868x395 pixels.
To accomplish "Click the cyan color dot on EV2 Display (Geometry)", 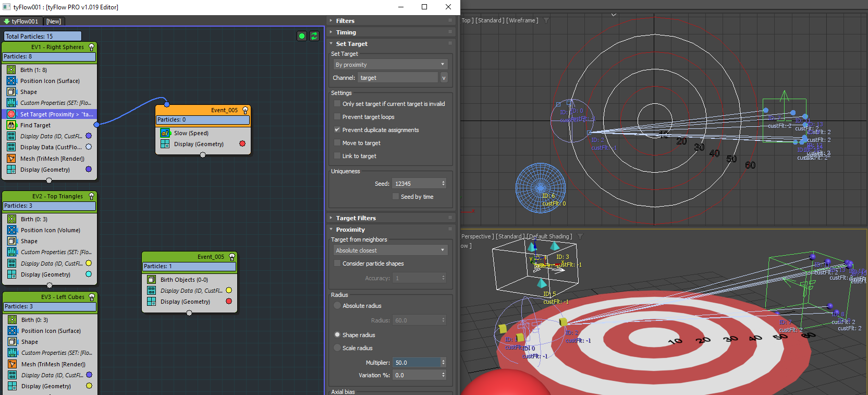I will click(x=89, y=274).
